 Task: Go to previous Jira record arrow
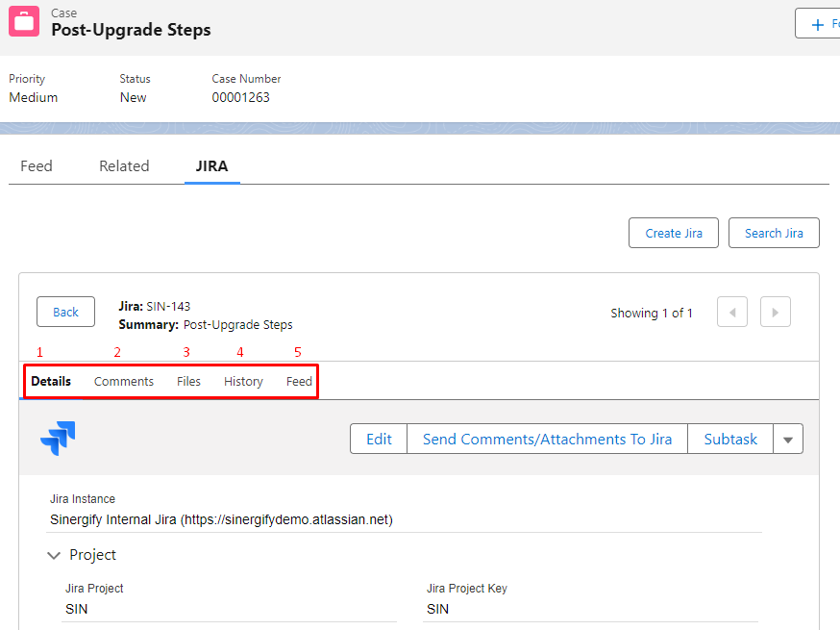click(x=731, y=312)
